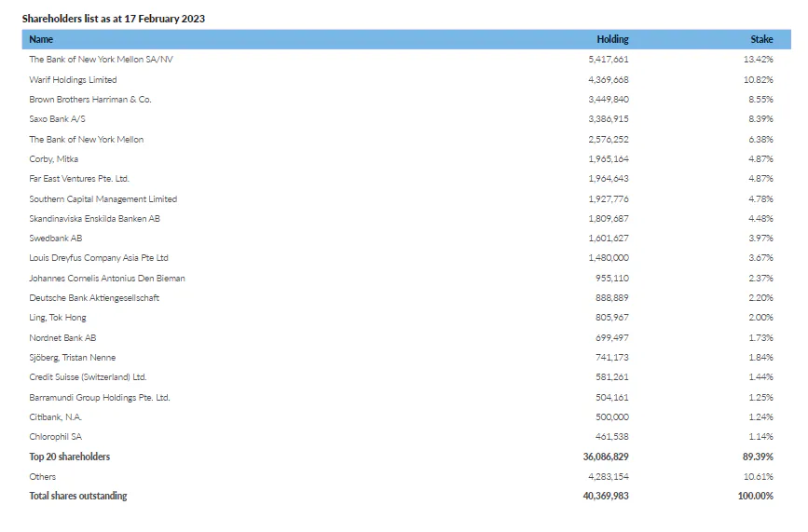Click holding value 3,449,840

pyautogui.click(x=609, y=100)
